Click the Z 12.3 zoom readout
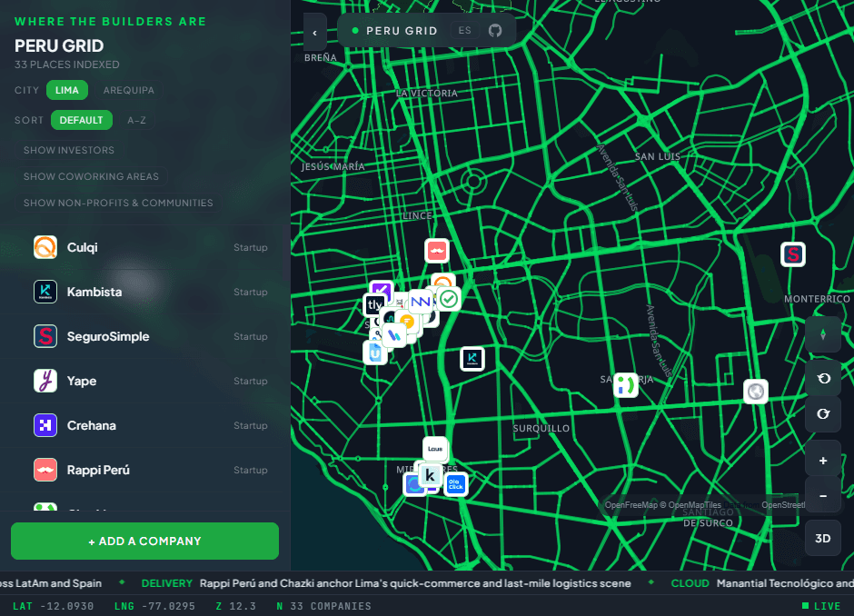This screenshot has height=616, width=854. (x=236, y=606)
